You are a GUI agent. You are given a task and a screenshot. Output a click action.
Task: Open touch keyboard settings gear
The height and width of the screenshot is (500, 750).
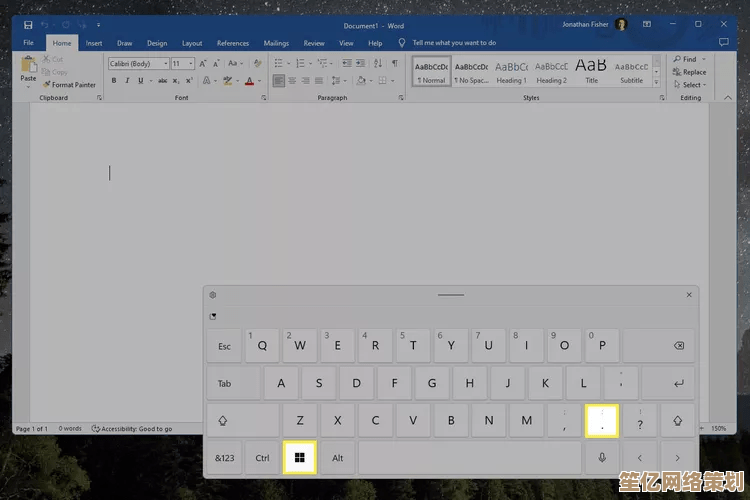click(213, 295)
